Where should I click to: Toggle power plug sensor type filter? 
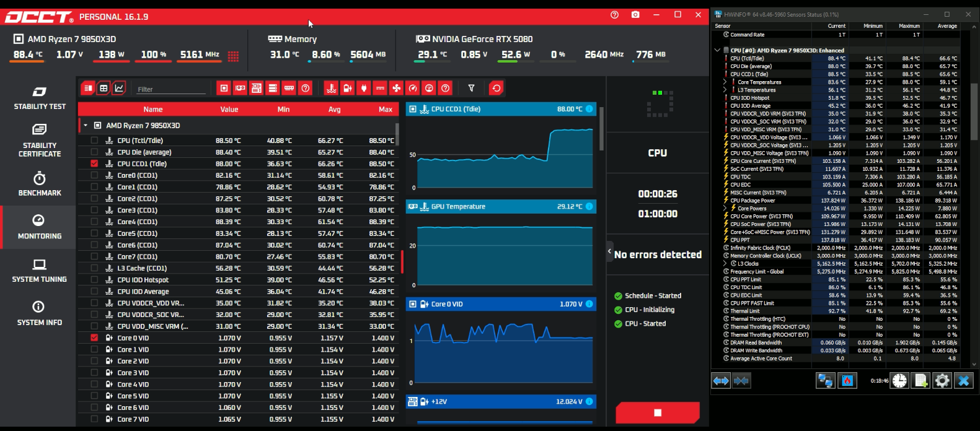coord(364,89)
